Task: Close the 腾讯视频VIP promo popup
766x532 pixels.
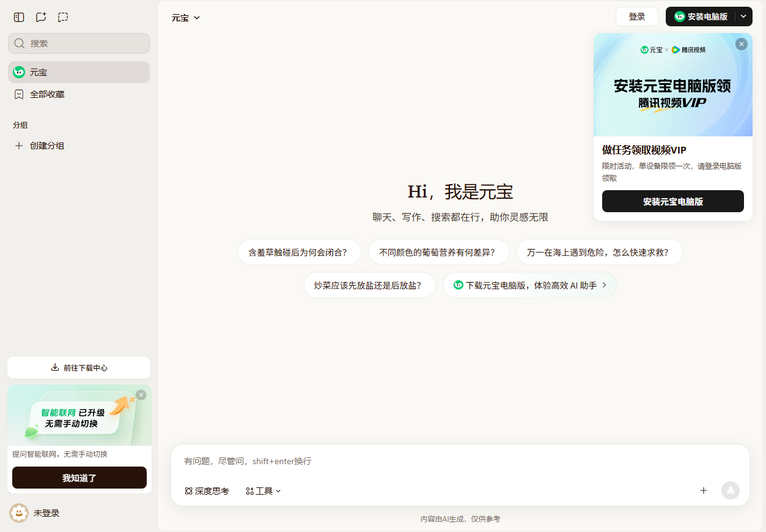Action: pyautogui.click(x=742, y=44)
